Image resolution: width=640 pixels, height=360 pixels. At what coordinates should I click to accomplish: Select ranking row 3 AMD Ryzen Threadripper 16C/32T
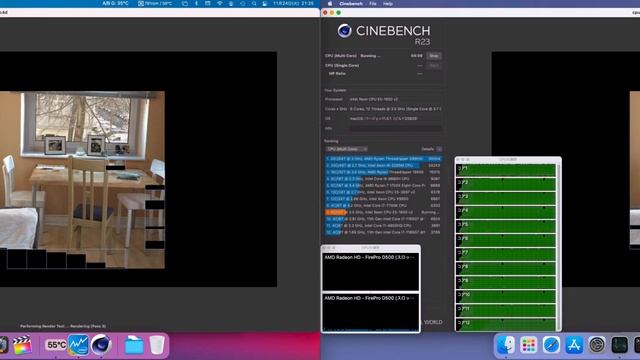coord(383,172)
